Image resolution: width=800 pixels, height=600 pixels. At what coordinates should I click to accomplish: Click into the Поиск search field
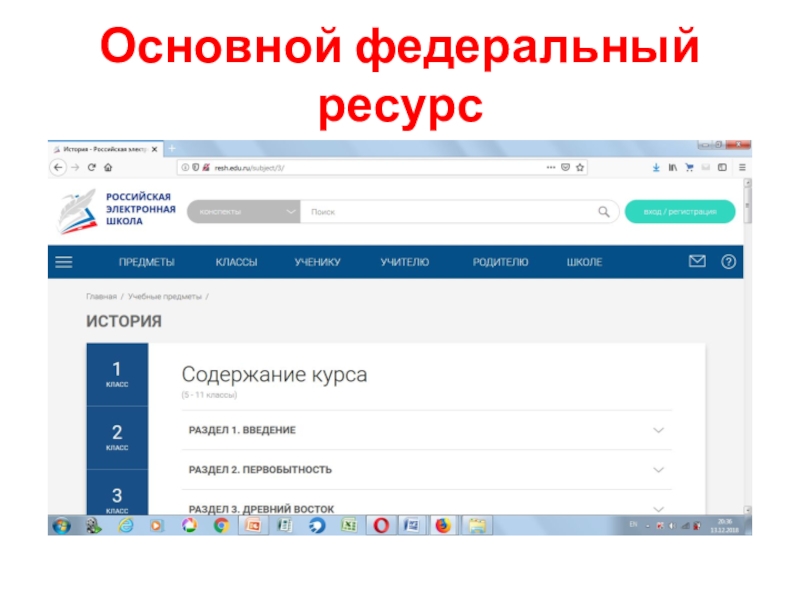(x=450, y=212)
